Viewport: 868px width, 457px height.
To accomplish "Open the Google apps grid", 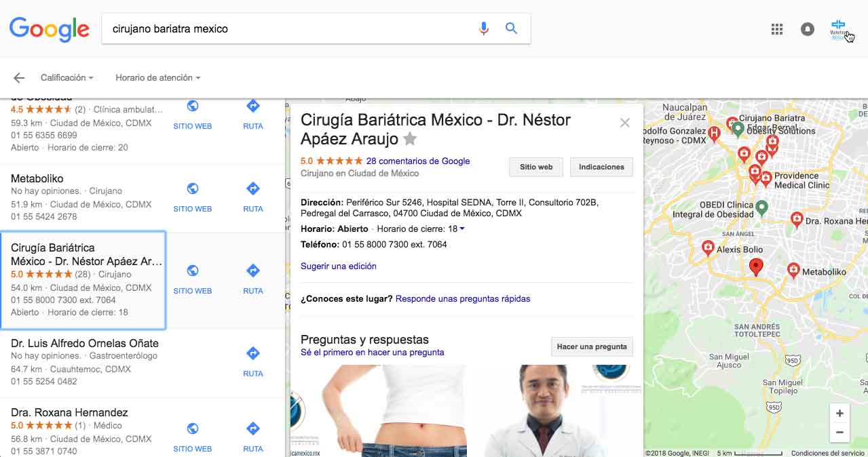I will tap(777, 29).
